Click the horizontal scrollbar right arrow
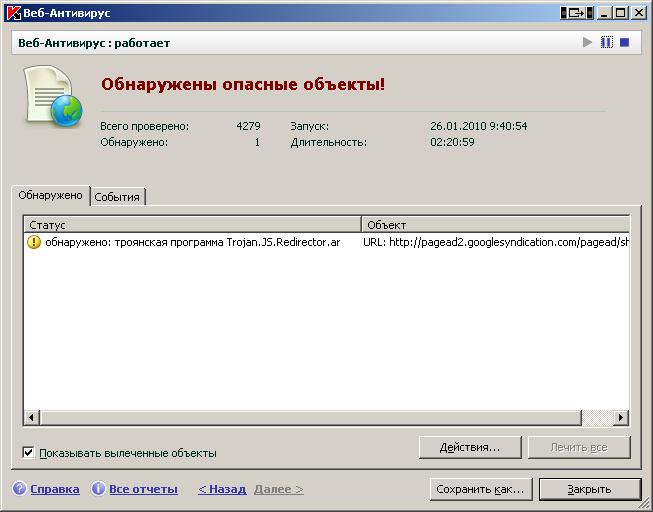The width and height of the screenshot is (653, 512). 621,417
